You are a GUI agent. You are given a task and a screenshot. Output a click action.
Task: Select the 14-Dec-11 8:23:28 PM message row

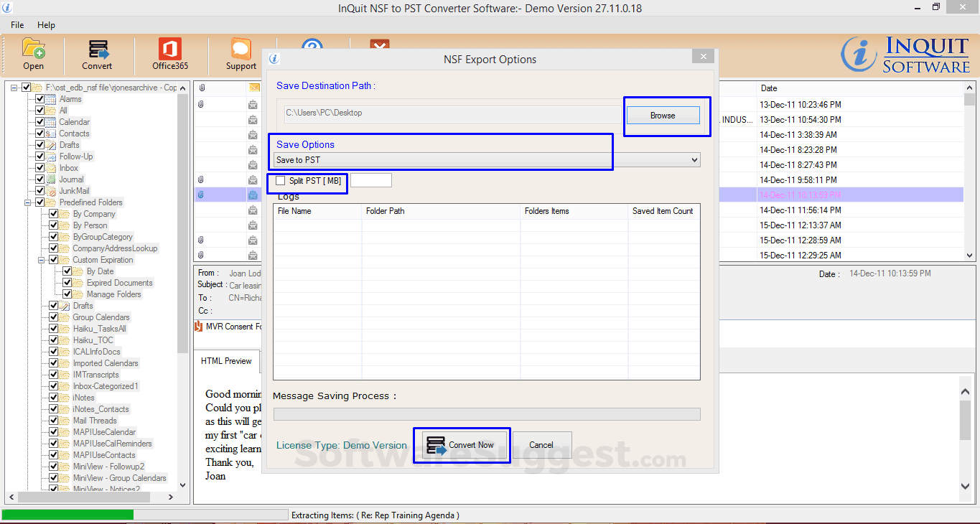coord(579,150)
